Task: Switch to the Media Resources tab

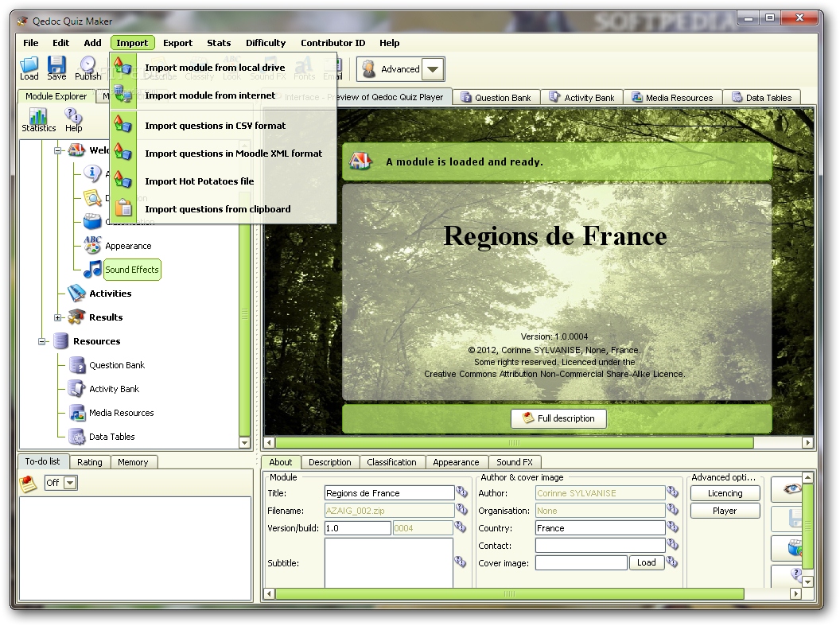Action: point(672,98)
